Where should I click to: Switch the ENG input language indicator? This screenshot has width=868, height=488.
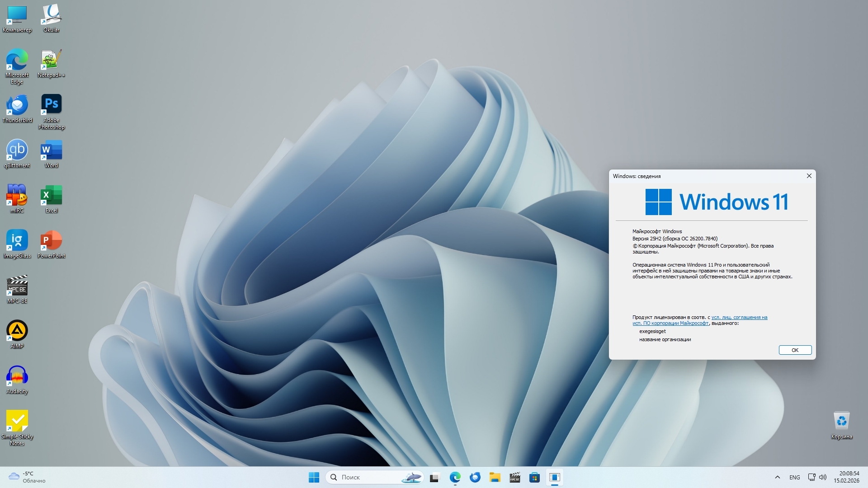coord(794,477)
